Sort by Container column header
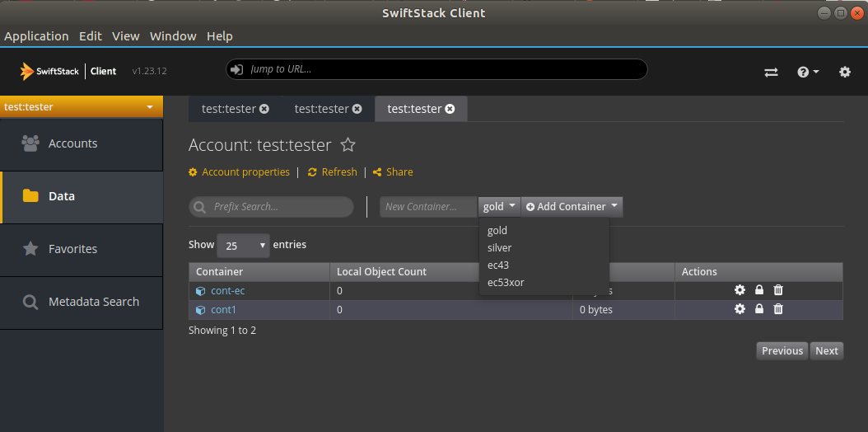This screenshot has height=432, width=868. click(x=259, y=272)
